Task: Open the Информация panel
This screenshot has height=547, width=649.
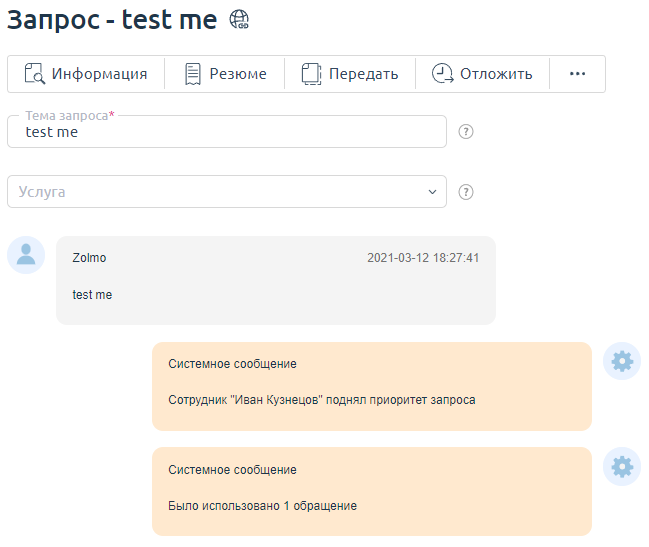Action: [86, 74]
